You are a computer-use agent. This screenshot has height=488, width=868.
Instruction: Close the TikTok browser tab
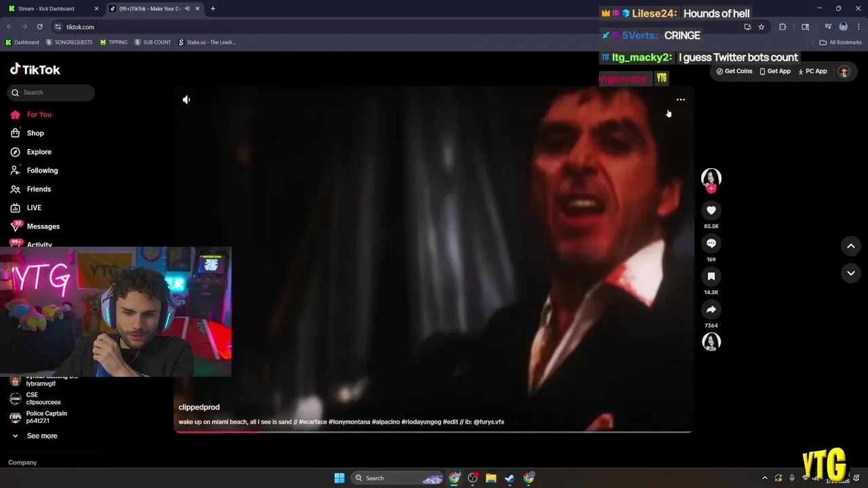click(197, 9)
